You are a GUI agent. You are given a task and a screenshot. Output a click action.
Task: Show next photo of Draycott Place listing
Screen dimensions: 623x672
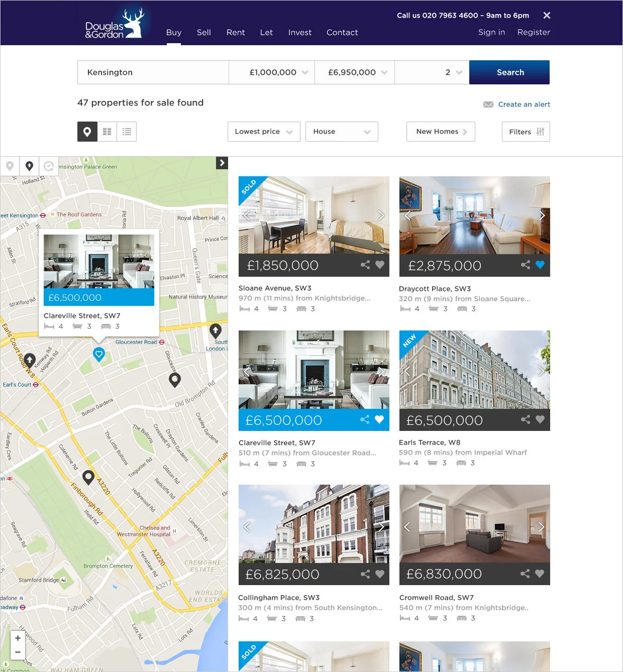tap(542, 215)
